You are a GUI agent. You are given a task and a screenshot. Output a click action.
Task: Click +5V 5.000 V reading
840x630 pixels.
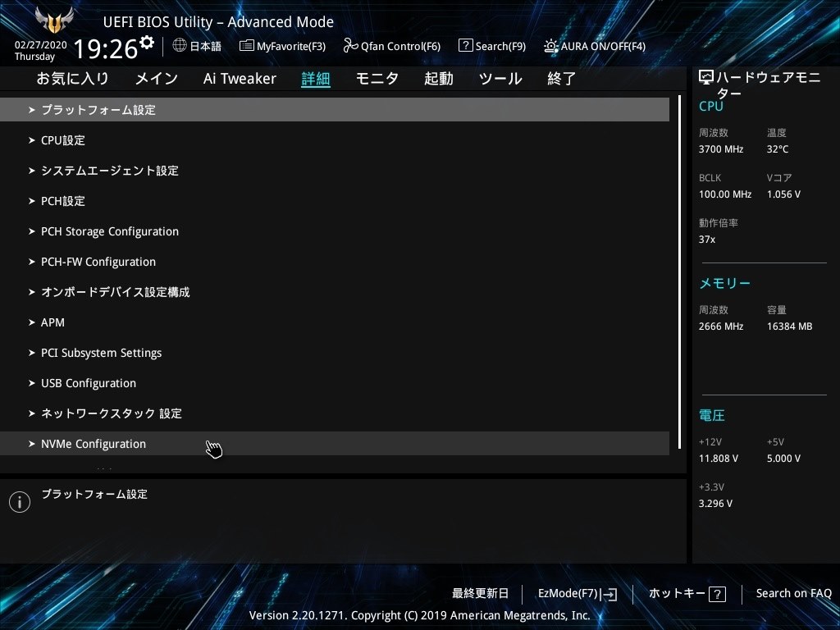coord(783,459)
